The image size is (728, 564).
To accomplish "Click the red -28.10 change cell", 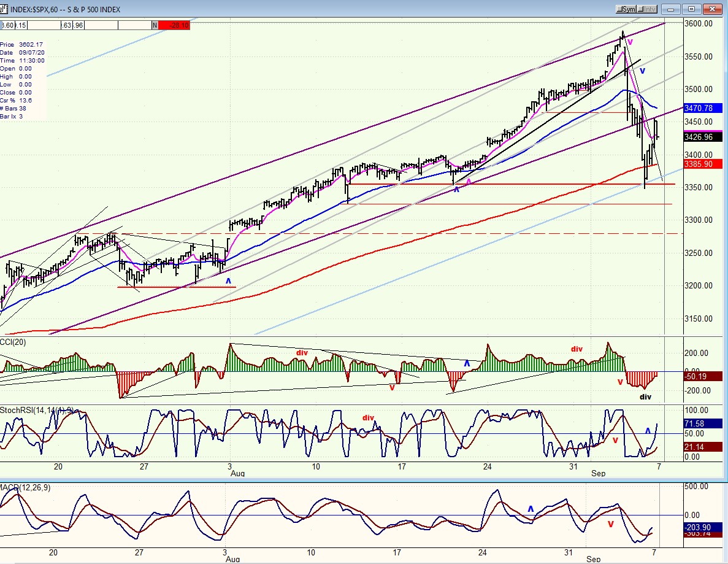I will click(174, 25).
